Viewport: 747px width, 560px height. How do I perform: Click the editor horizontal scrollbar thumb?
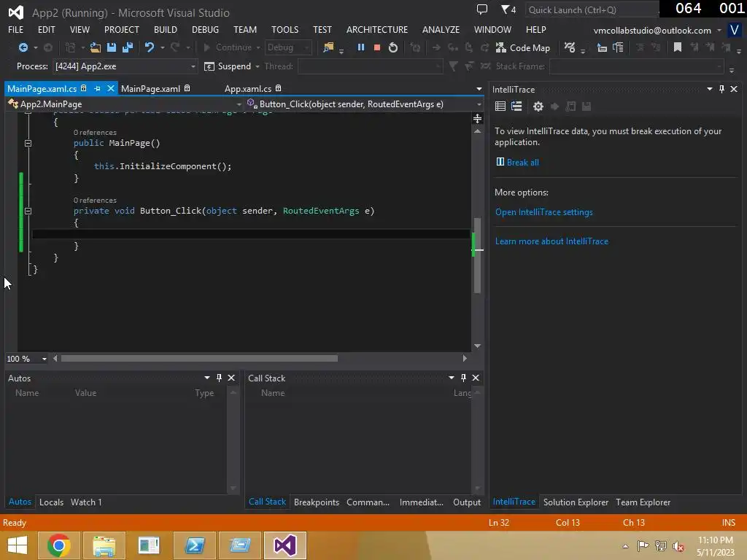tap(199, 358)
